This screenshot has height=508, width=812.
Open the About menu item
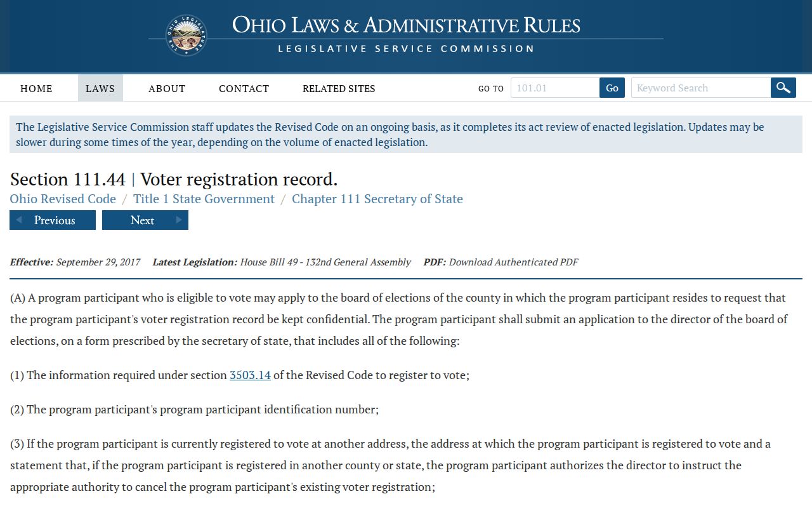tap(167, 88)
